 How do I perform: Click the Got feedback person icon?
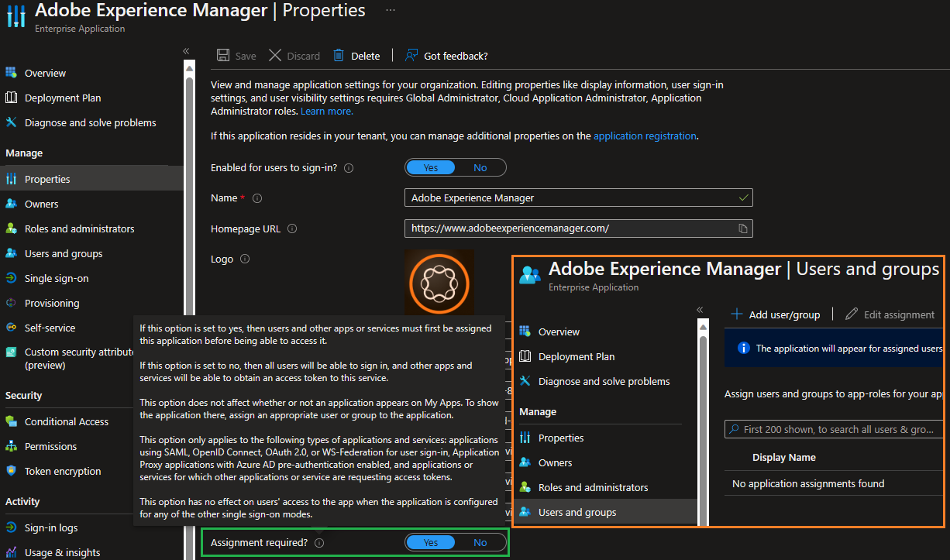click(x=411, y=55)
